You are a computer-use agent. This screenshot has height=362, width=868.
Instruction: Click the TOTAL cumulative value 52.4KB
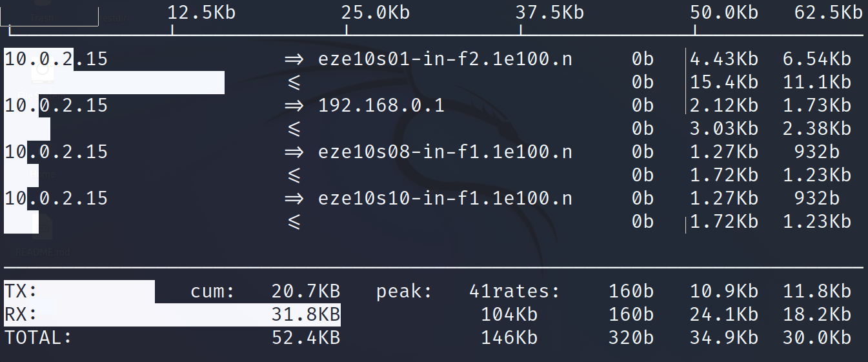(x=306, y=337)
